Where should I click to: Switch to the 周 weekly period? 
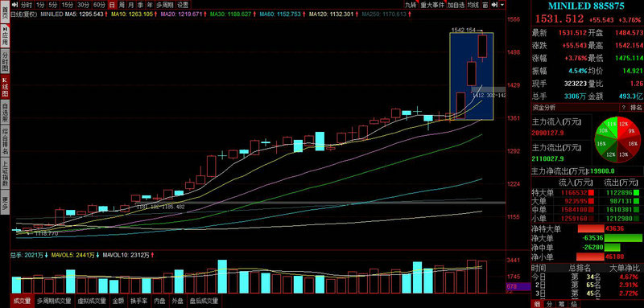(x=122, y=5)
